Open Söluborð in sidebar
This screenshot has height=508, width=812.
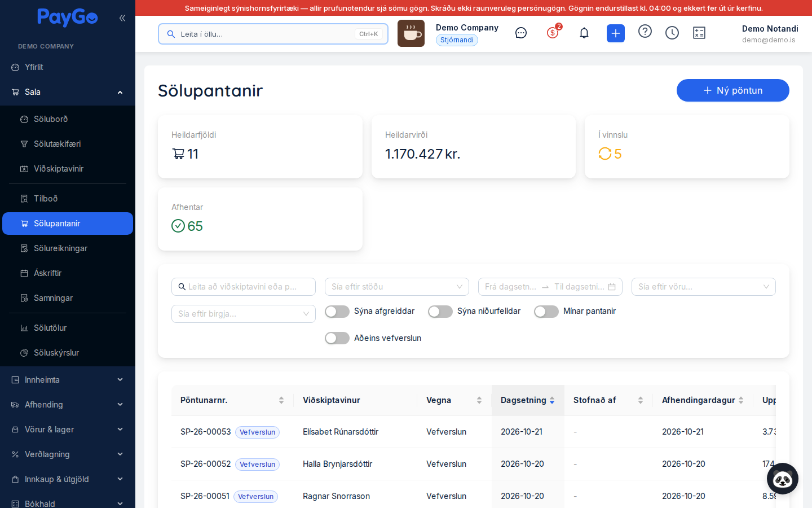coord(68,119)
